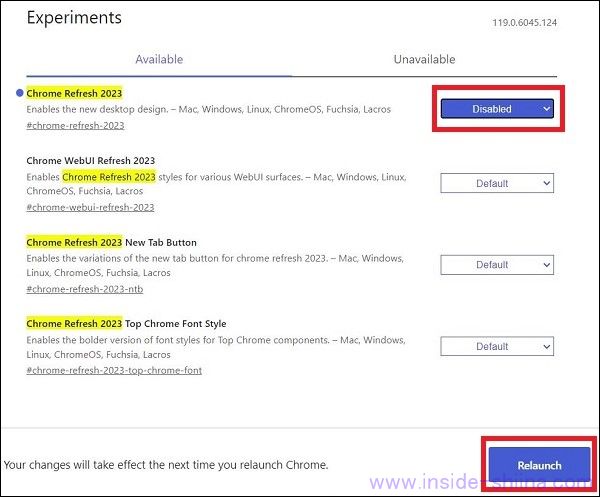Click the Relaunch button
The width and height of the screenshot is (600, 497).
pyautogui.click(x=539, y=465)
